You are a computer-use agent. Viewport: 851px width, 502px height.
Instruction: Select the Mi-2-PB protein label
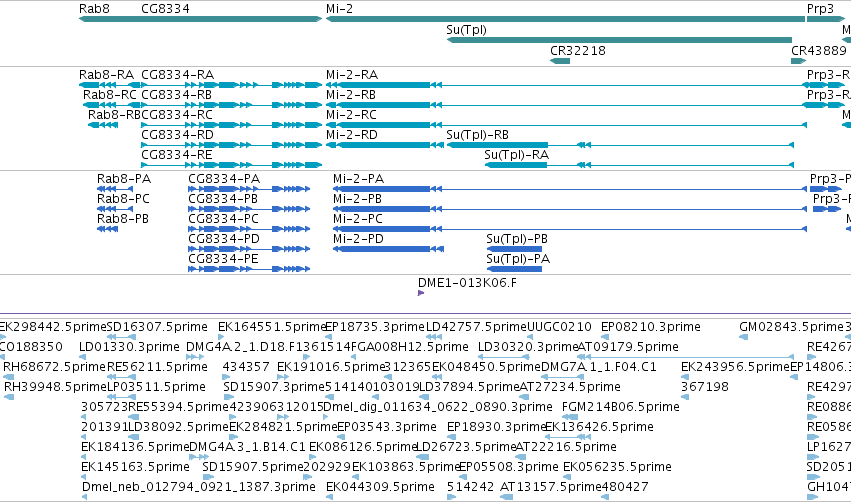(357, 199)
